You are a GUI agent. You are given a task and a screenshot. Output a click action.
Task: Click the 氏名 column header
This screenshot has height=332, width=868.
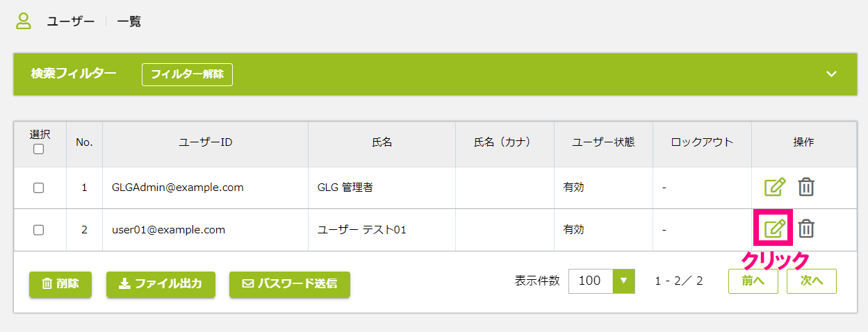point(382,142)
